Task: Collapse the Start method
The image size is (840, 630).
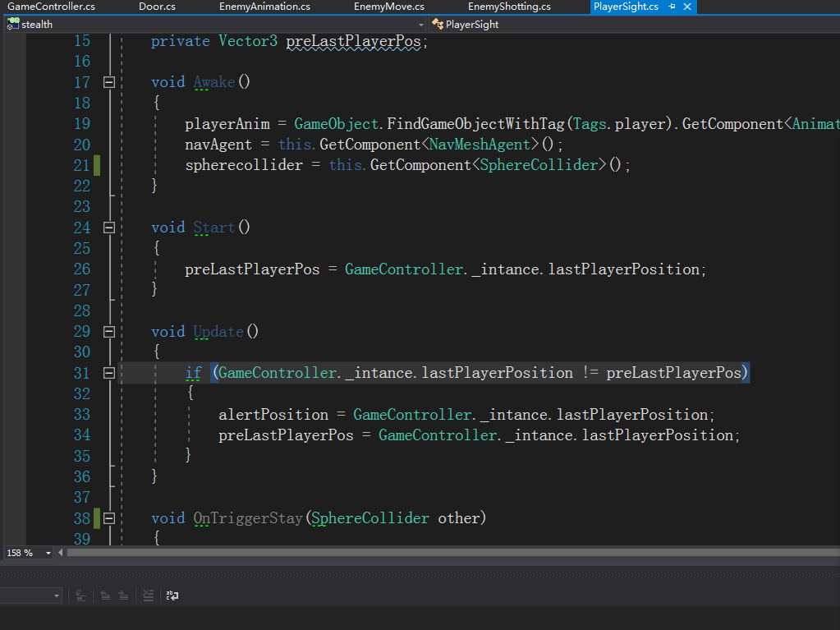Action: [108, 228]
